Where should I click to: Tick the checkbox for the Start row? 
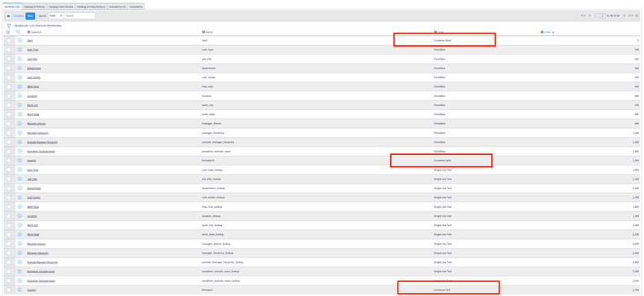click(x=9, y=40)
